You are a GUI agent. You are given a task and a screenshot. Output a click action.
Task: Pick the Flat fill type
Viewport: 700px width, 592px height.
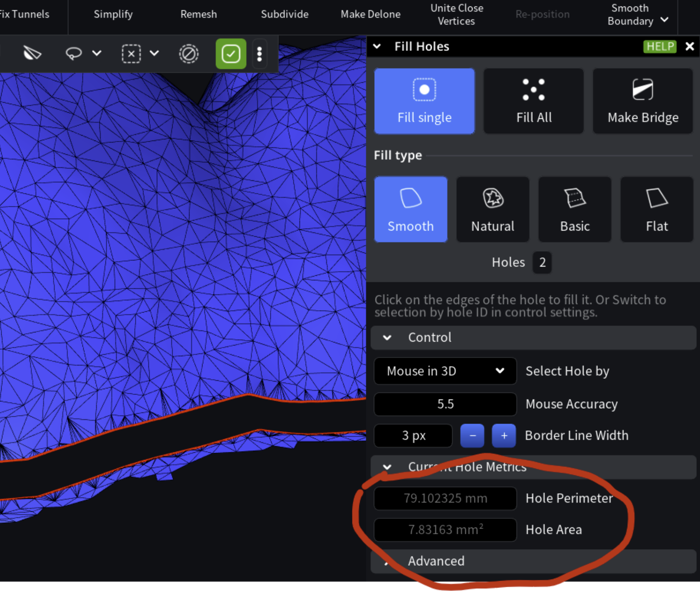(x=657, y=209)
